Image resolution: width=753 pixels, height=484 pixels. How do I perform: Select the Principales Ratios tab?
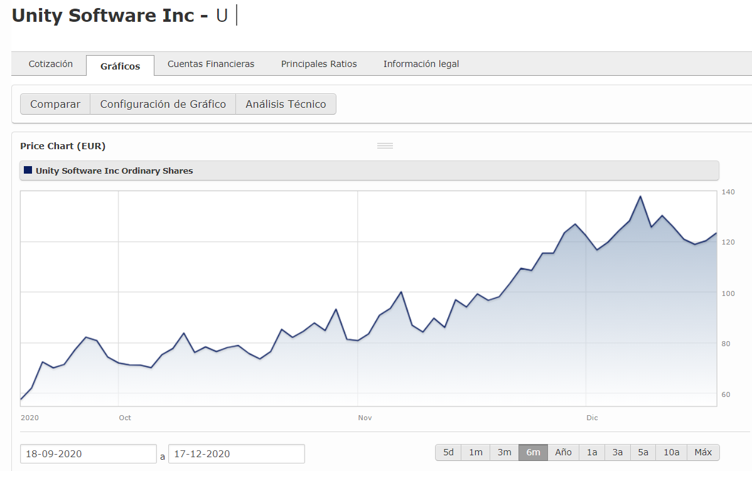point(318,64)
